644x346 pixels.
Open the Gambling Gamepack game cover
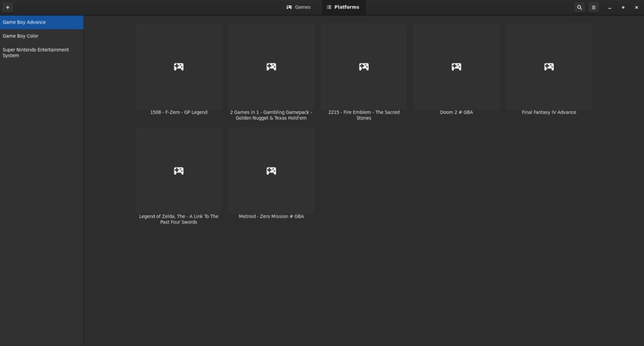pos(271,67)
